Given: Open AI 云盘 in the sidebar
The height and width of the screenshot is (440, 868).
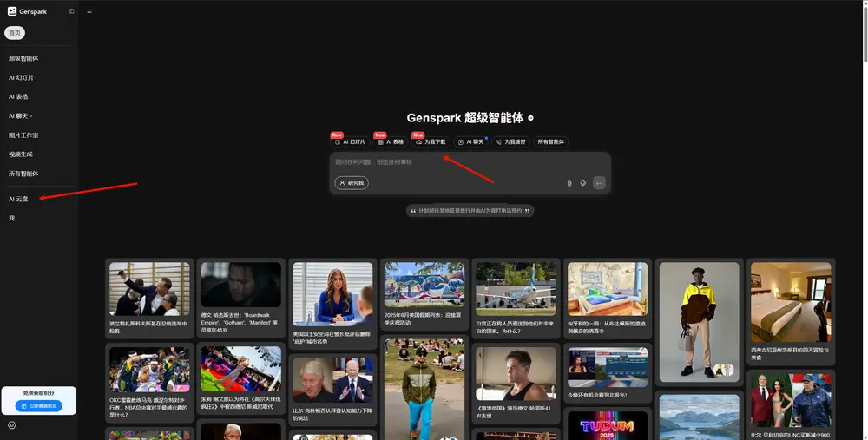Looking at the screenshot, I should coord(18,199).
